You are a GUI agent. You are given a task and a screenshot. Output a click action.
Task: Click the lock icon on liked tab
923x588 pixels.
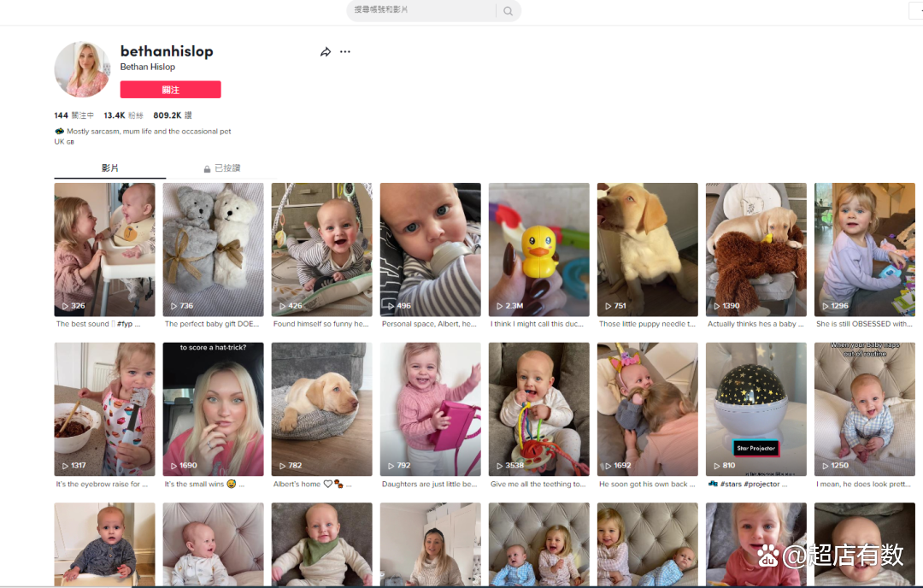pos(207,169)
